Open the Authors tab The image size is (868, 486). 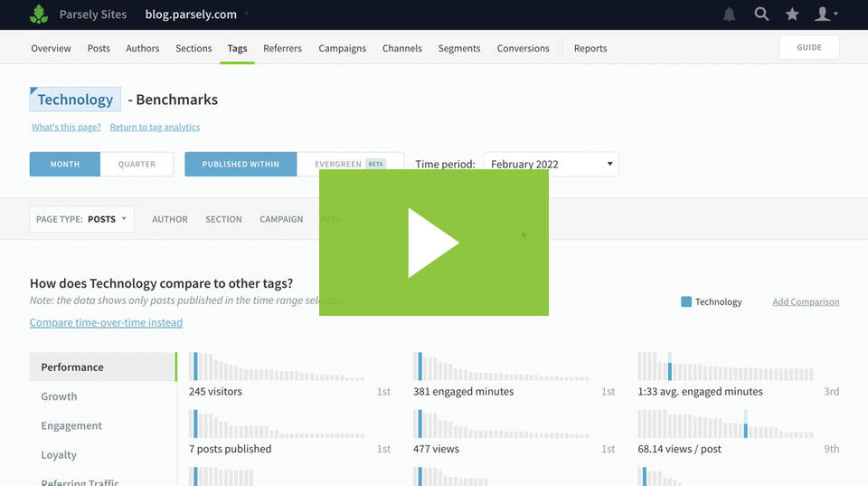142,48
